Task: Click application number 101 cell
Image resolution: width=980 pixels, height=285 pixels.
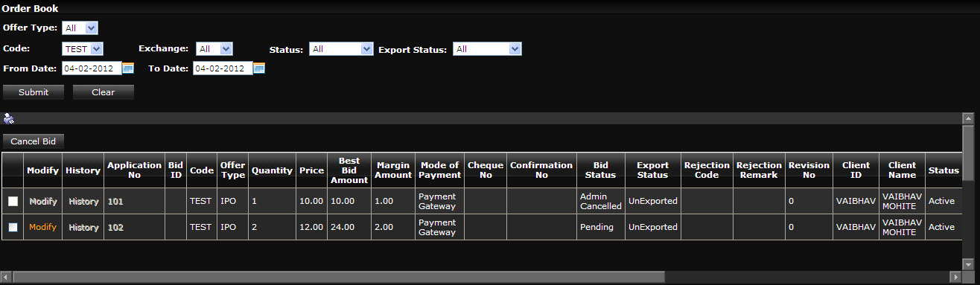Action: tap(134, 202)
